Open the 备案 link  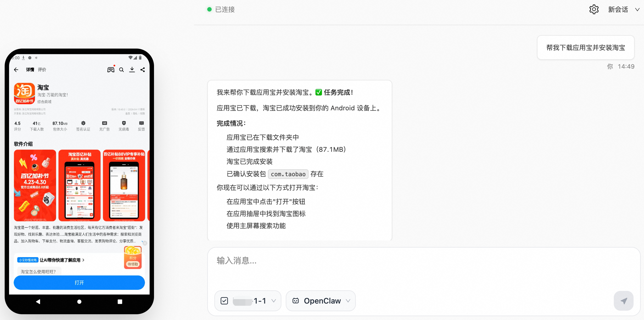point(128,113)
